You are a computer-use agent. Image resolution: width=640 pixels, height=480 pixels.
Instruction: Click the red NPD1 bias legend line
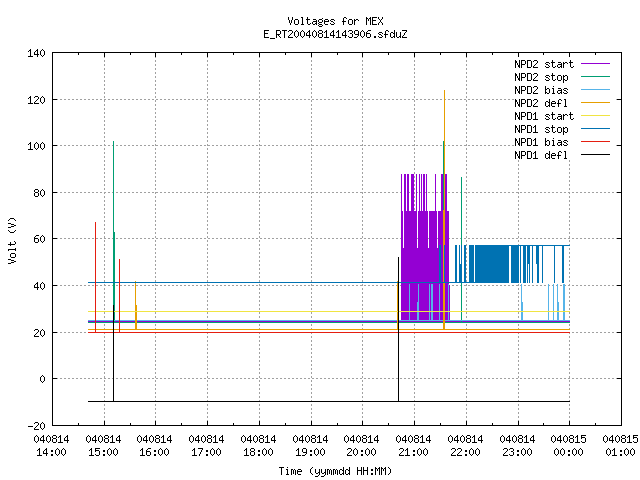point(596,142)
